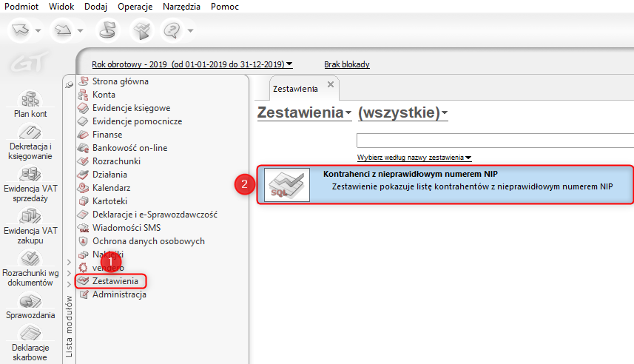Select Konta module
This screenshot has width=634, height=364.
coord(104,95)
